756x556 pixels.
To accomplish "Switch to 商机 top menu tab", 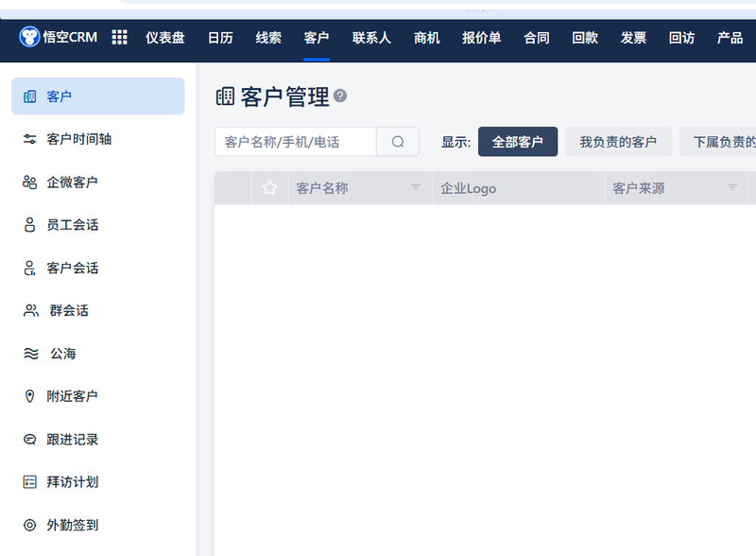I will [427, 38].
